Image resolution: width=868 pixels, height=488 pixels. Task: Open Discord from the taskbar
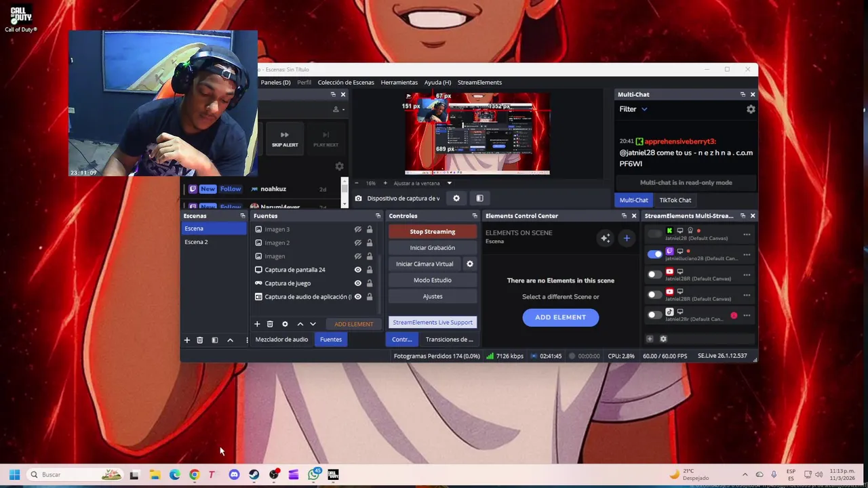tap(234, 474)
